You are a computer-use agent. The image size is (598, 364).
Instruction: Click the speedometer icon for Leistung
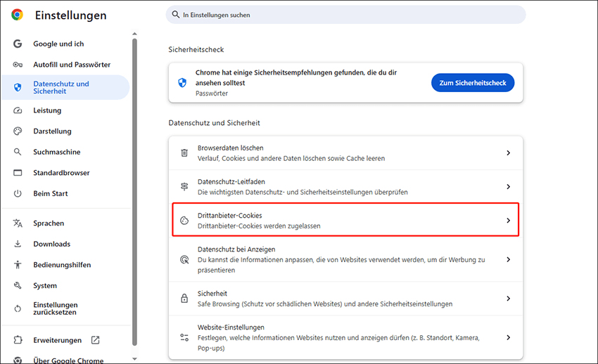point(18,110)
